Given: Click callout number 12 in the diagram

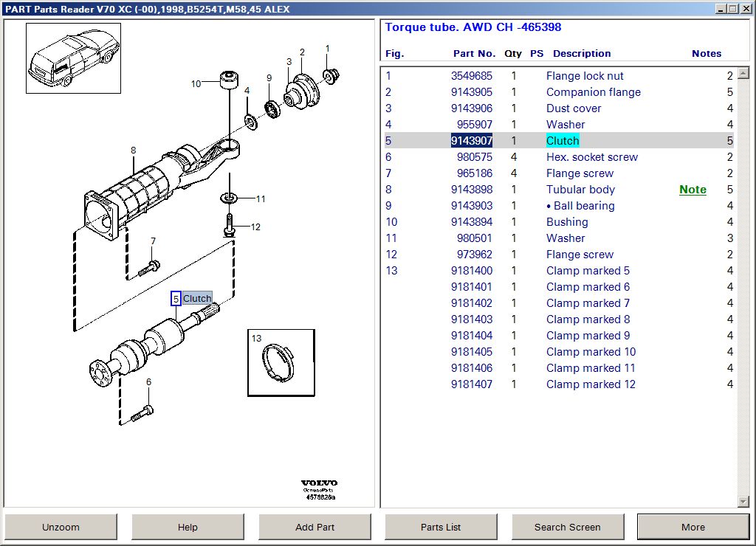Looking at the screenshot, I should [255, 227].
